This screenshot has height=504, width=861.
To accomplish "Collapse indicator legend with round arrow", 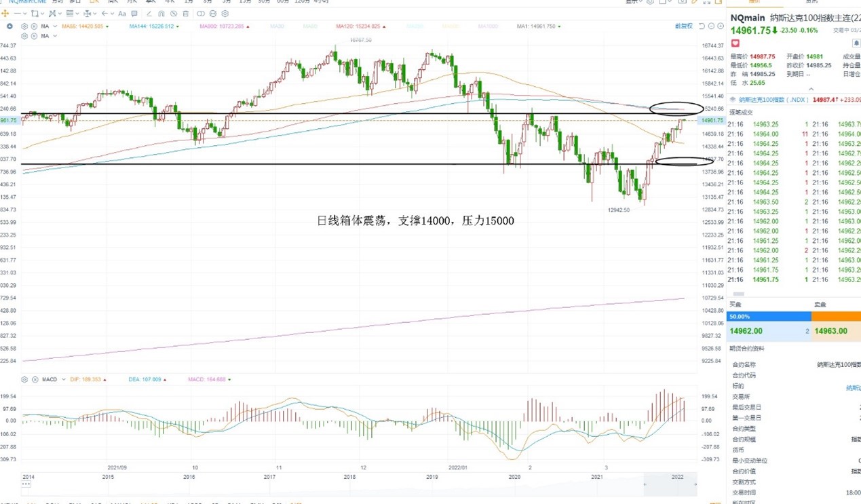I will 9,26.
